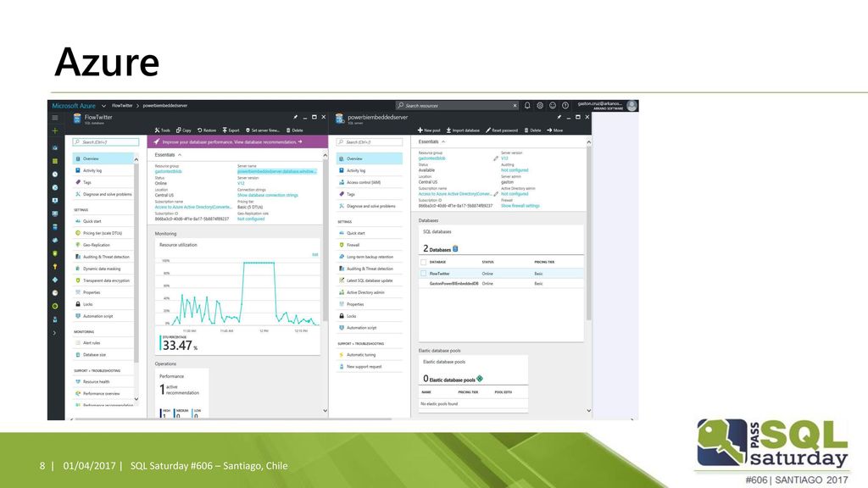Click Show firewall settings link

click(520, 206)
